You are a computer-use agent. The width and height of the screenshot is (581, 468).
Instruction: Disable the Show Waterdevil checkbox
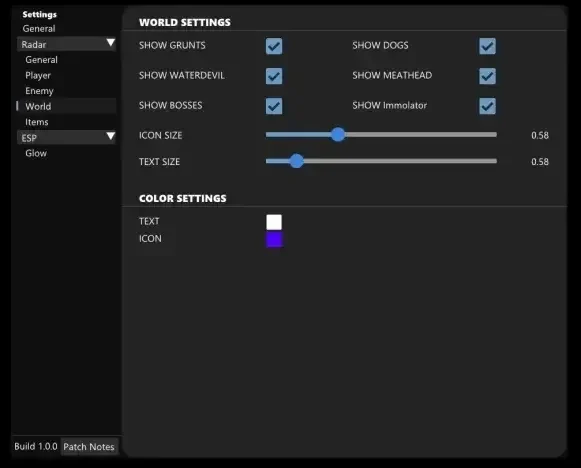[274, 76]
